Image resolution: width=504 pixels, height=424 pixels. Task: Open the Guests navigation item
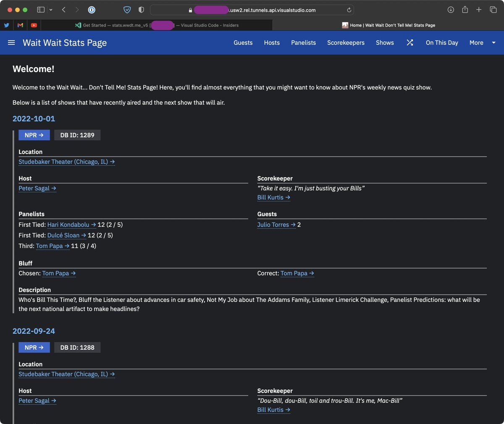[243, 43]
